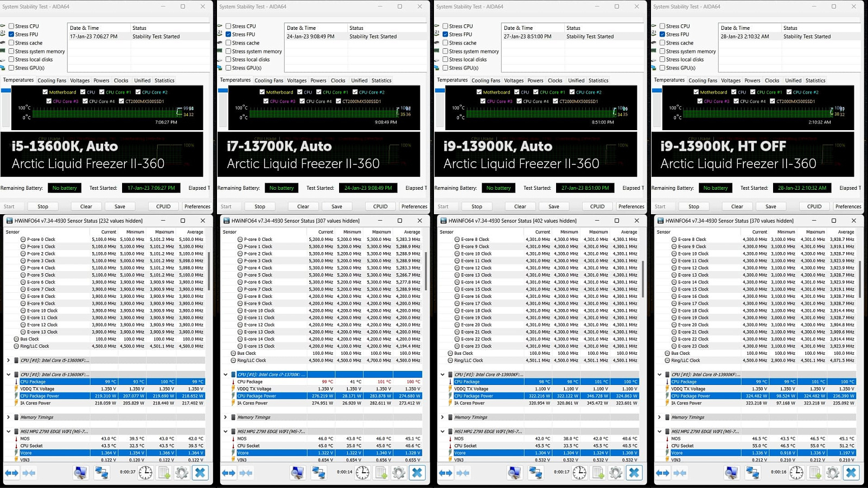This screenshot has height=488, width=868.
Task: Open remote network icon in HWiNFO 307 values window
Action: click(318, 473)
